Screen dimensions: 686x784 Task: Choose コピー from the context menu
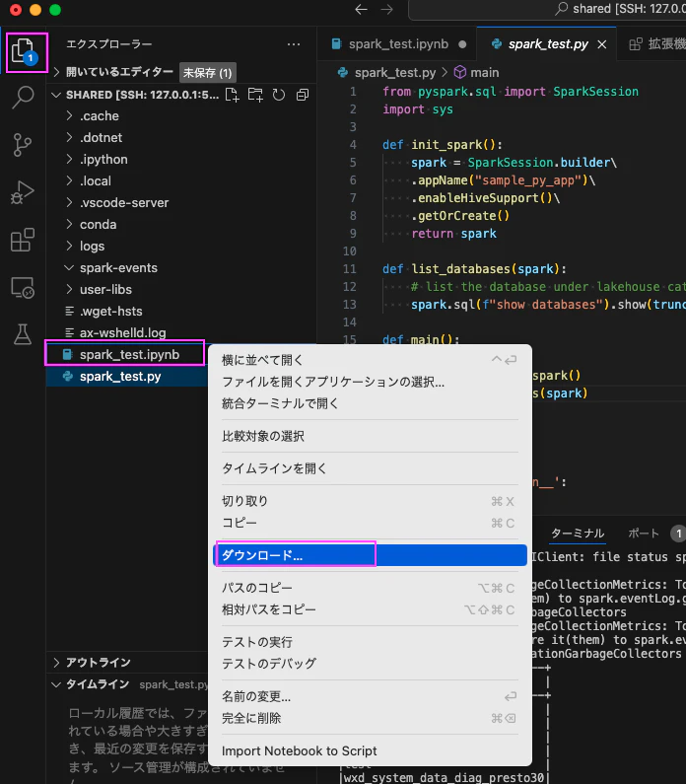coord(370,523)
